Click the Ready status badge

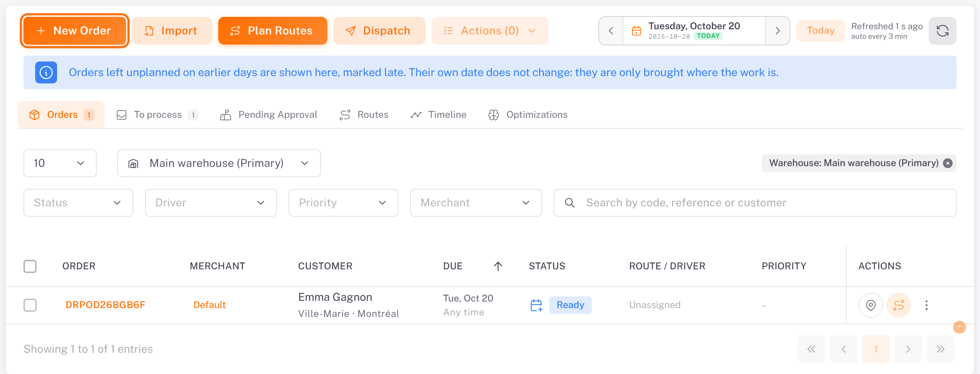pyautogui.click(x=570, y=305)
